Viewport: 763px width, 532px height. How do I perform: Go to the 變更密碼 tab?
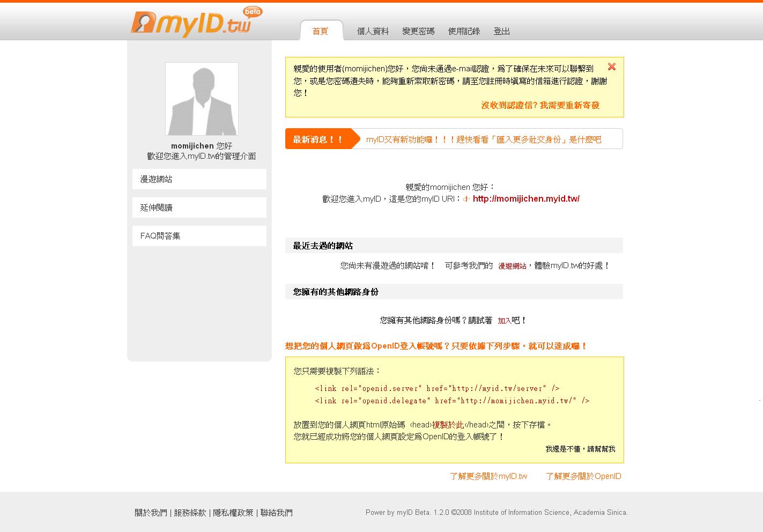click(418, 31)
